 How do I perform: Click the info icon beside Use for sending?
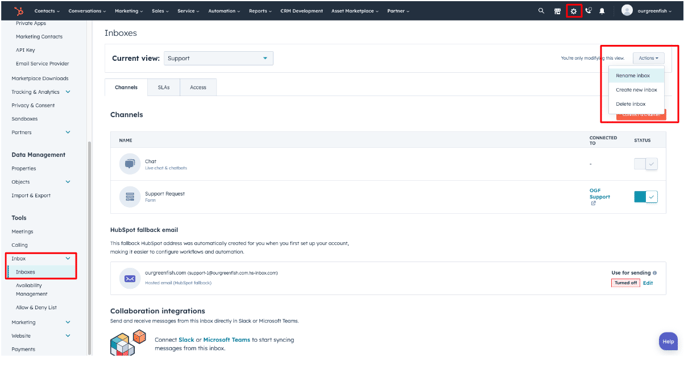(x=655, y=273)
